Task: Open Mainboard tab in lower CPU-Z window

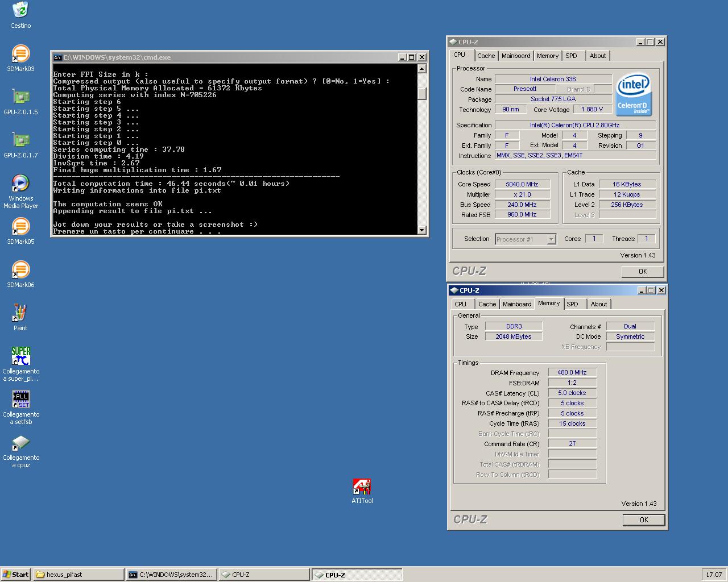Action: (517, 304)
